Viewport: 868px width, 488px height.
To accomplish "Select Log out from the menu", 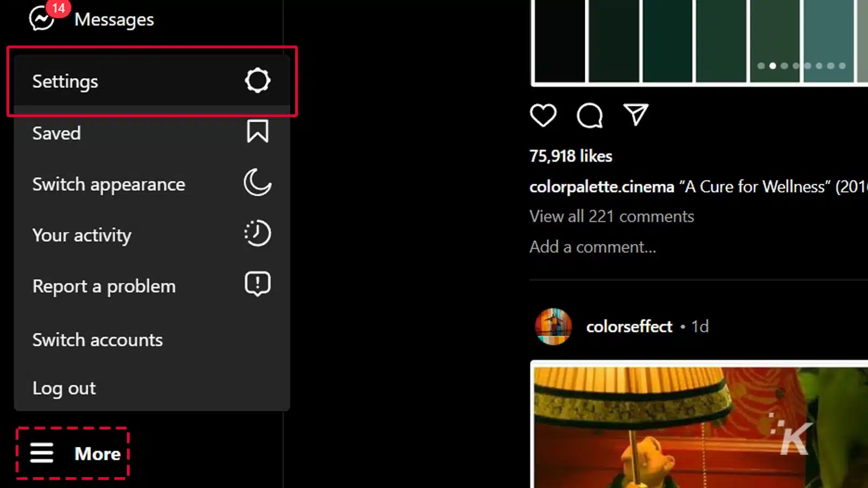I will coord(64,388).
